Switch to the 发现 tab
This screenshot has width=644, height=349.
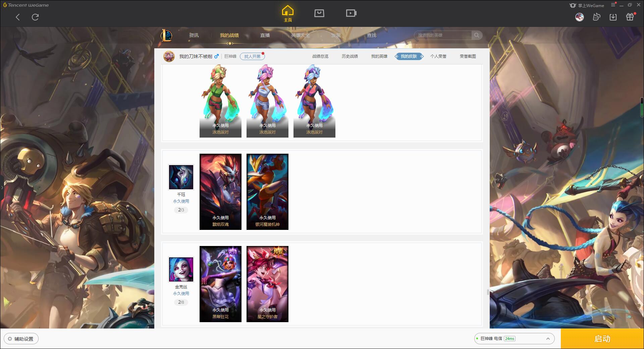pyautogui.click(x=336, y=35)
